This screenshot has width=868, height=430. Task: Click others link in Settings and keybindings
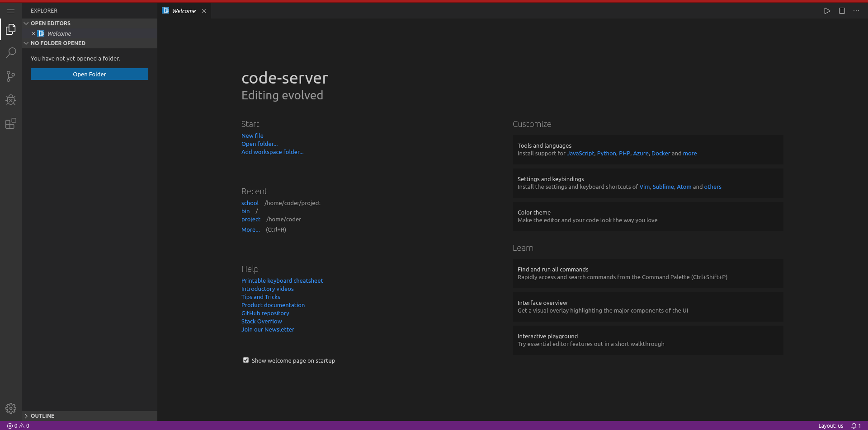pos(713,187)
